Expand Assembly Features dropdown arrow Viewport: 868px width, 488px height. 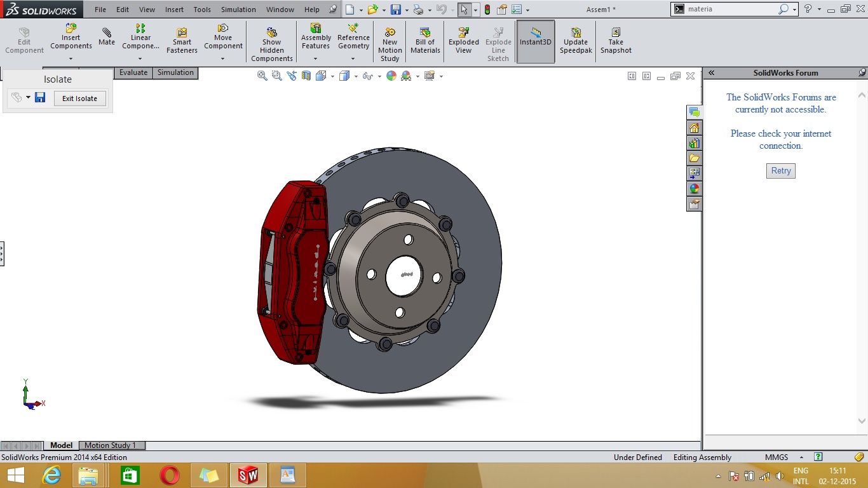tap(316, 59)
